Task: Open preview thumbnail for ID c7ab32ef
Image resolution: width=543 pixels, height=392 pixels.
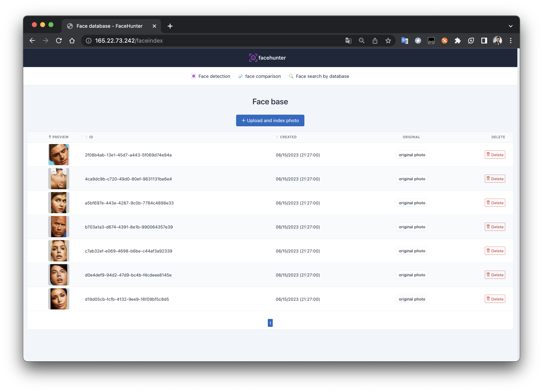Action: click(x=59, y=251)
